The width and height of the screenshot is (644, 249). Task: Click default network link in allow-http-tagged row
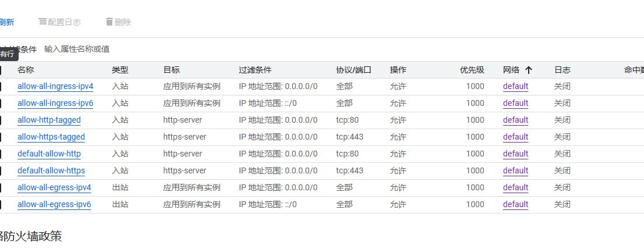click(515, 120)
